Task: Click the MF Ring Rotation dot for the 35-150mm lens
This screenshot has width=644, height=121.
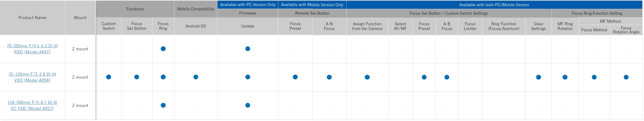Action: (x=565, y=77)
